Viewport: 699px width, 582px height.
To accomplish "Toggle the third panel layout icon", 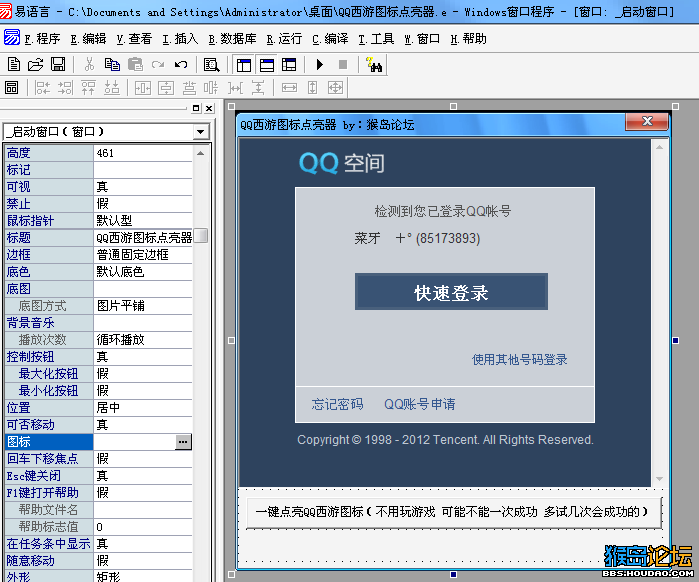I will (289, 65).
